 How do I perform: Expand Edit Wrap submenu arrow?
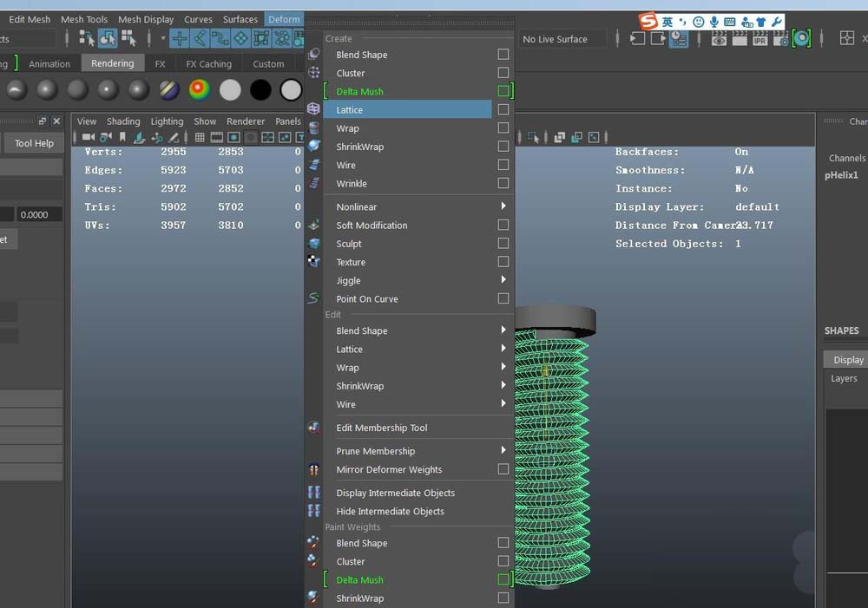pos(503,366)
